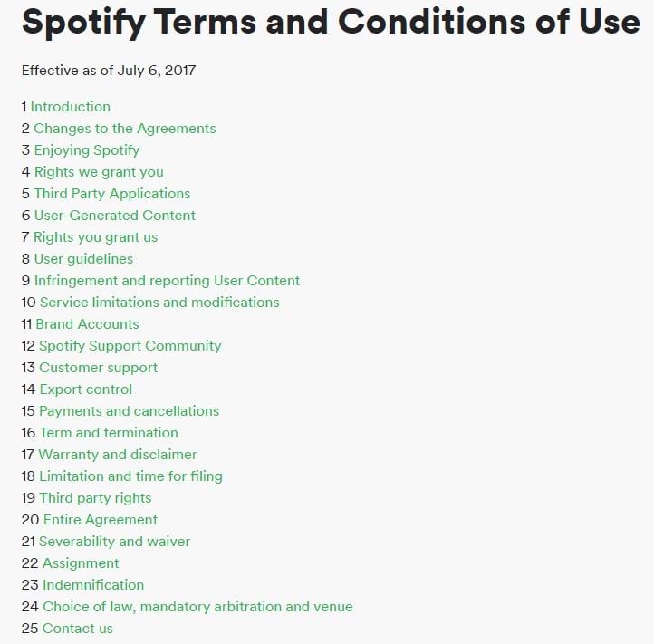Select Service limitations and modifications link
This screenshot has height=644, width=654.
coord(159,303)
